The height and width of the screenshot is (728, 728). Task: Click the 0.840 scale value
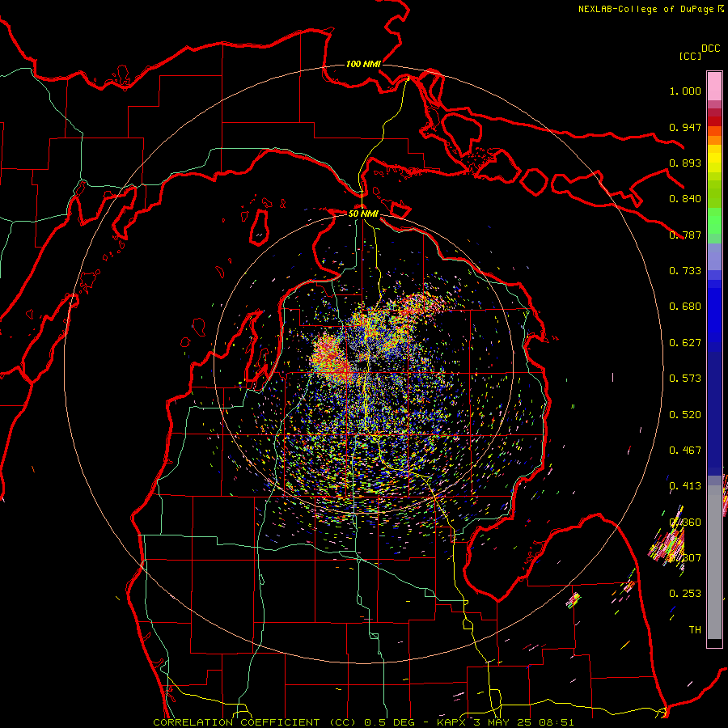click(x=685, y=199)
